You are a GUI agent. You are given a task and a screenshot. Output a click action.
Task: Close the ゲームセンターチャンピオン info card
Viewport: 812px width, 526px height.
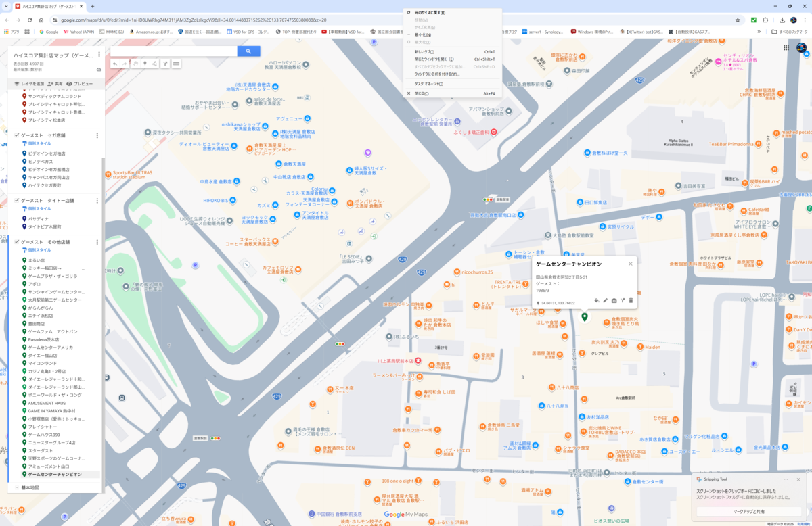tap(630, 264)
